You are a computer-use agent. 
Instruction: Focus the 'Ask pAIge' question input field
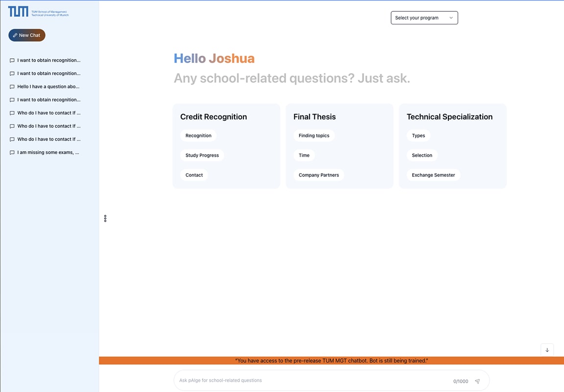tap(313, 380)
